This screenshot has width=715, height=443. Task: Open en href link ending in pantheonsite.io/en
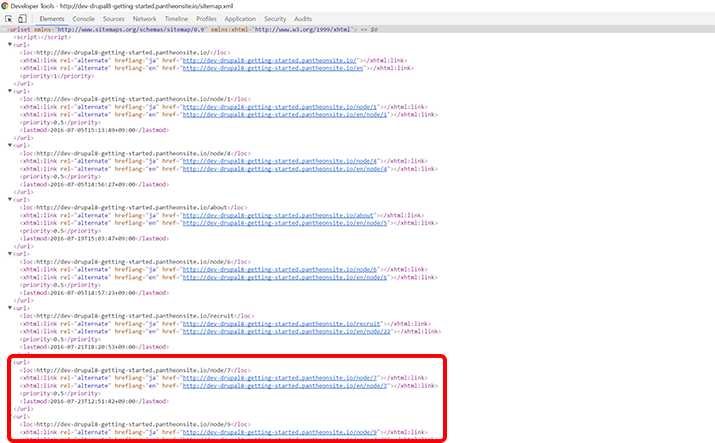click(x=273, y=68)
